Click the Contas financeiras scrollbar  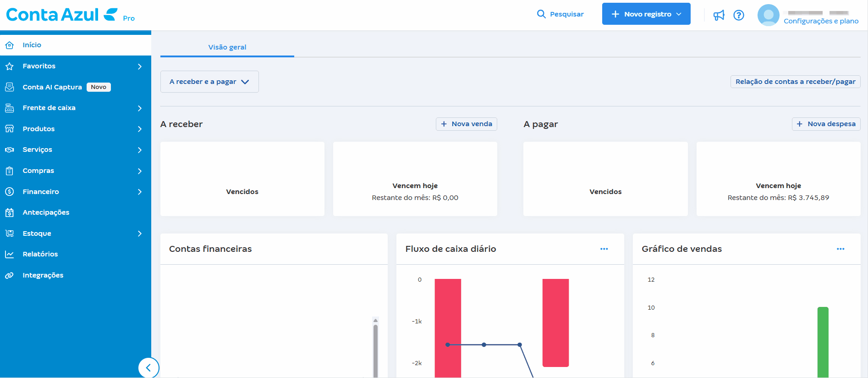(375, 349)
